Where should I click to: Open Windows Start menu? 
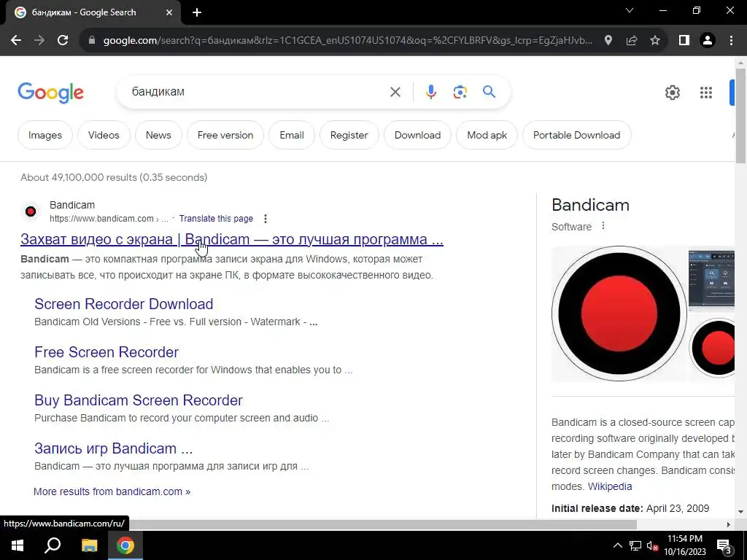[x=18, y=545]
